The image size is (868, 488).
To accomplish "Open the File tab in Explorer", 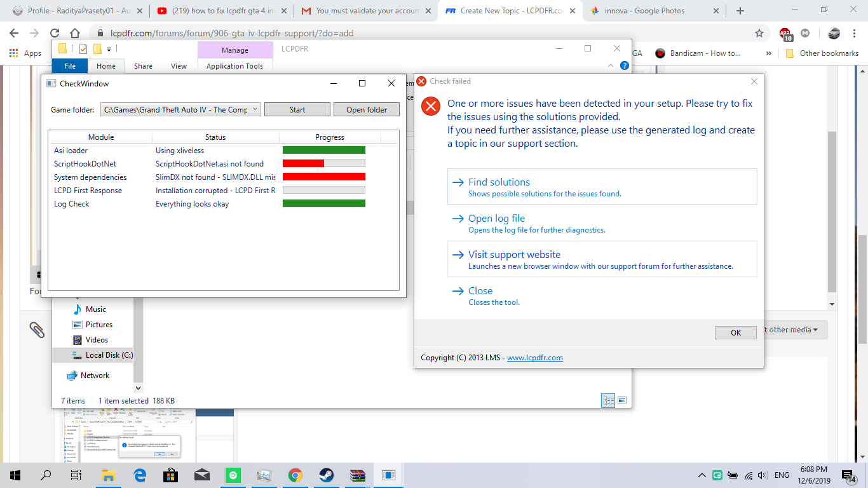I will [x=70, y=66].
